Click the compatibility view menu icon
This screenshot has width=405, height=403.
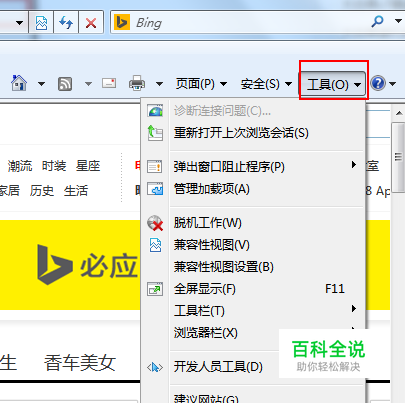(155, 245)
